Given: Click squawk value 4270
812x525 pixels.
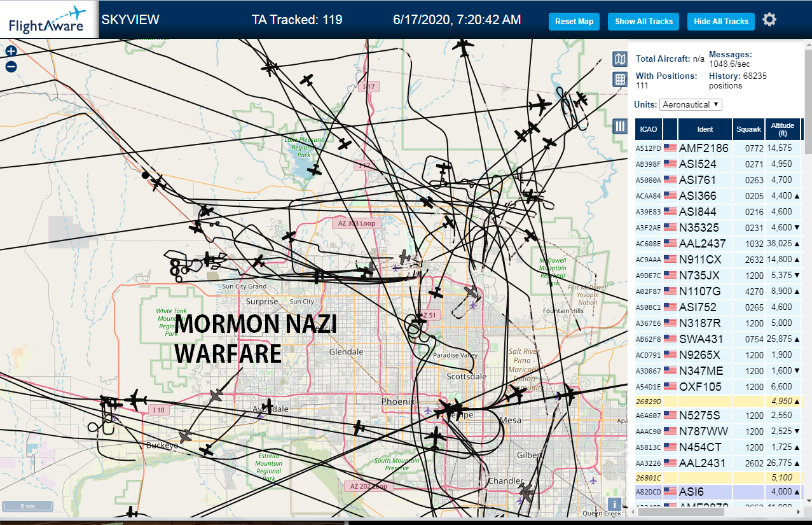Looking at the screenshot, I should (x=754, y=292).
